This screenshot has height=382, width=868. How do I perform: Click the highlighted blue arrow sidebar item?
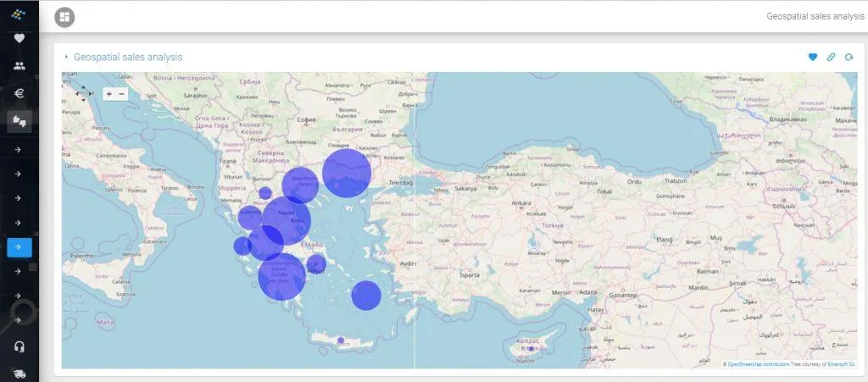pyautogui.click(x=19, y=247)
